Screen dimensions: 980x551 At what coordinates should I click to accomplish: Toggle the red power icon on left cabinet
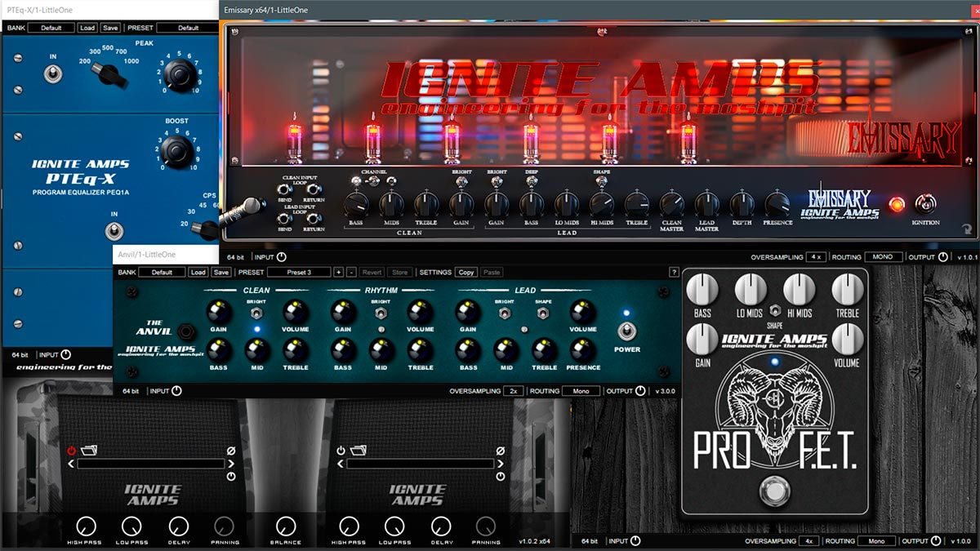point(72,450)
